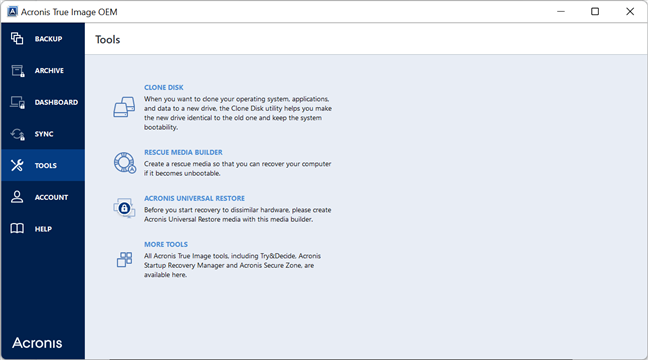The height and width of the screenshot is (360, 648).
Task: Close the Acronis True Image window
Action: [x=630, y=12]
